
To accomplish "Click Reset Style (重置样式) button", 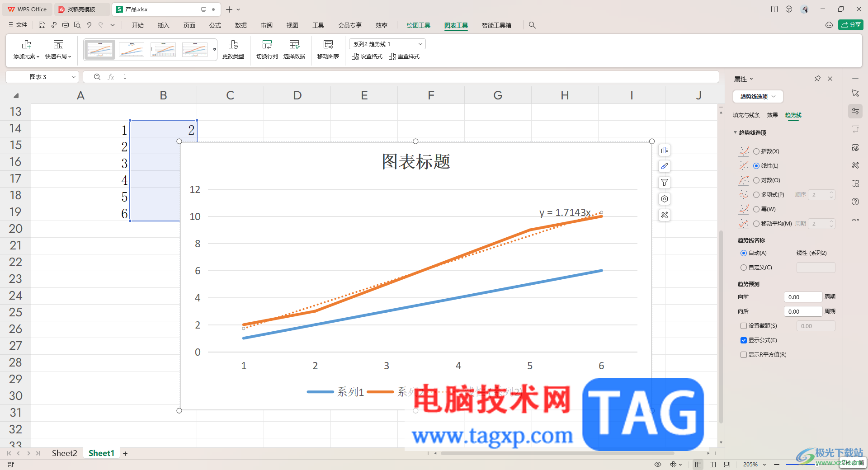I will [x=404, y=56].
